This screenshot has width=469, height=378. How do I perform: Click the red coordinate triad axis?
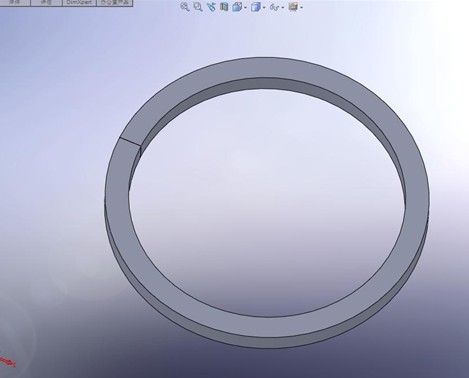[x=7, y=362]
